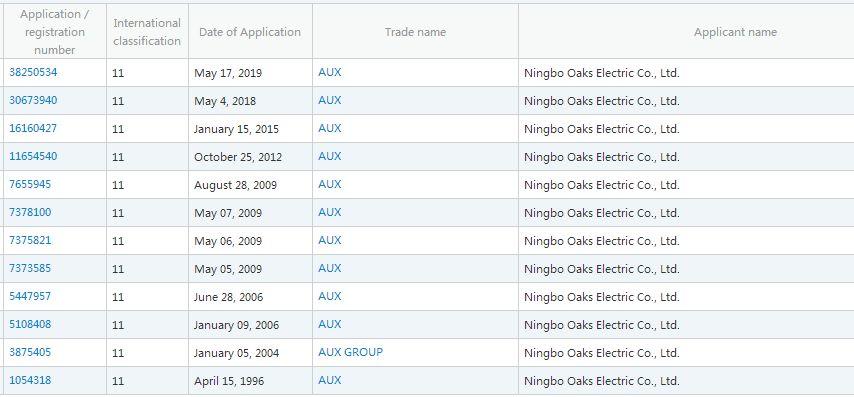854x397 pixels.
Task: Click applicant name in the 7378100 row
Action: pos(602,213)
